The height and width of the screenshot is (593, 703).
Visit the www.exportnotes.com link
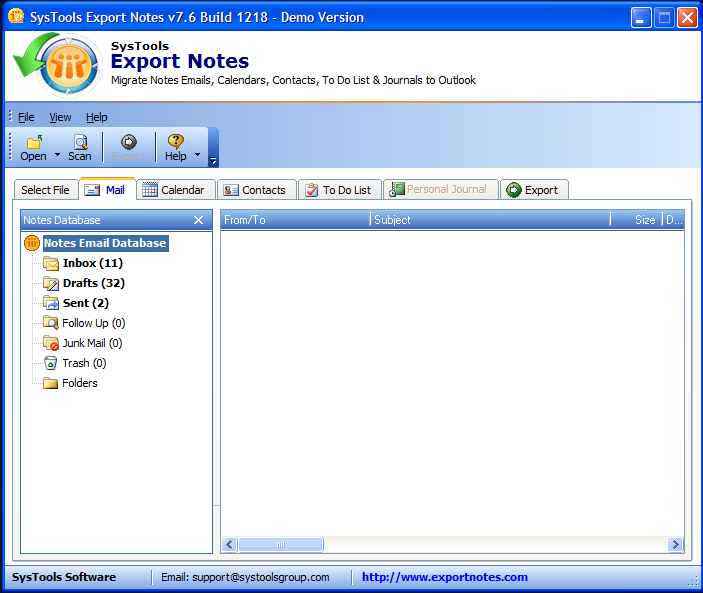(444, 577)
